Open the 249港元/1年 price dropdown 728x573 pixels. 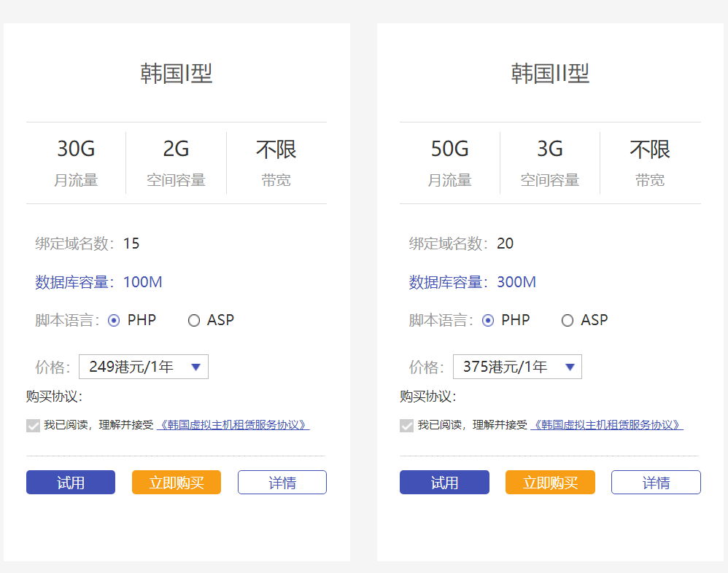click(x=144, y=367)
